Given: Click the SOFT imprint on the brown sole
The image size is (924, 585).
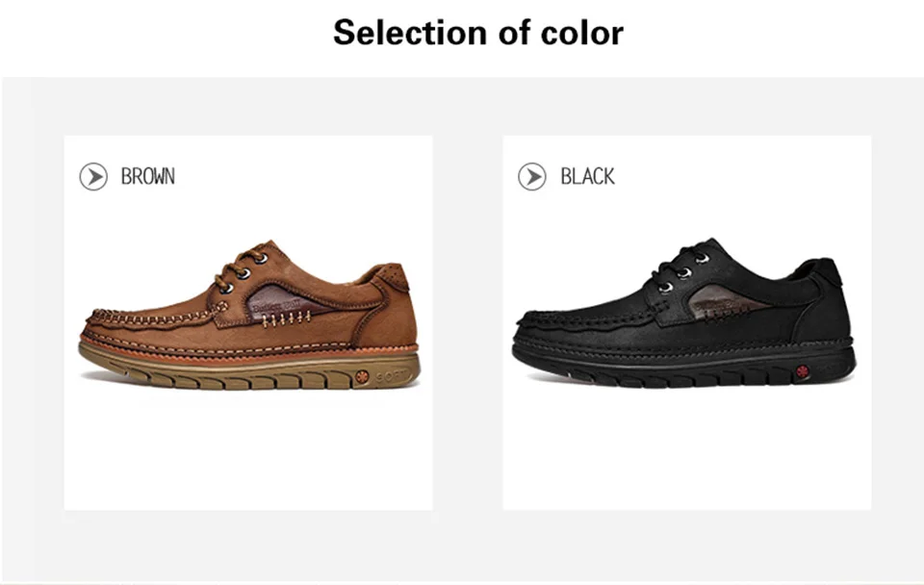Looking at the screenshot, I should point(392,376).
